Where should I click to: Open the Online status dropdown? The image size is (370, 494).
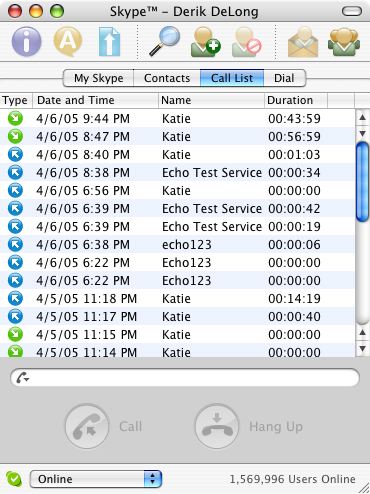click(x=96, y=479)
